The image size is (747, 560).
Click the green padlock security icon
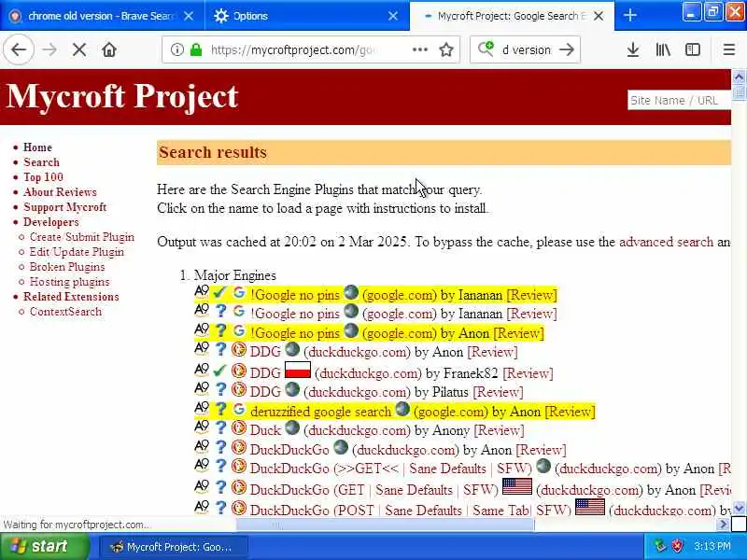click(x=196, y=49)
